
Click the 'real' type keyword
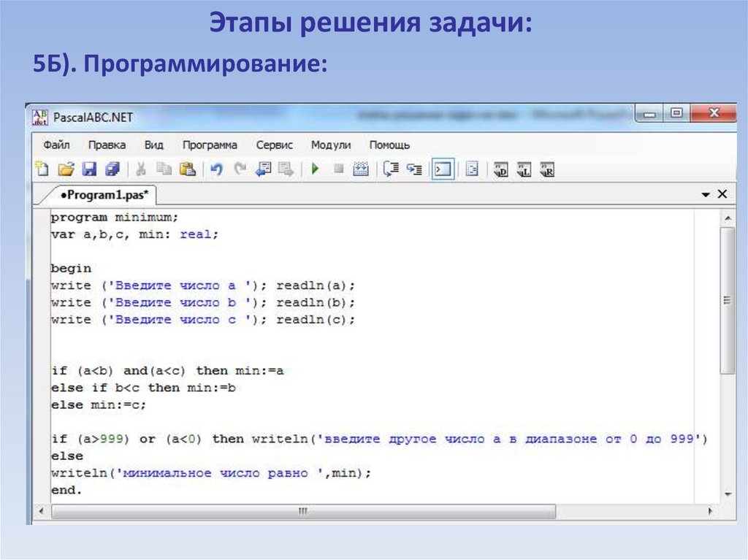[x=195, y=234]
